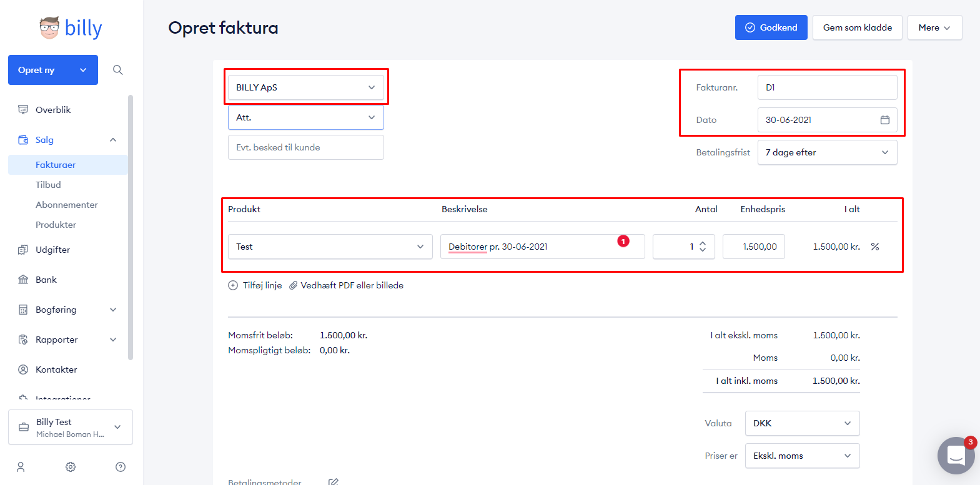Click the Enhedspris 1.500,00 field
Screen dimensions: 980x485
click(x=754, y=247)
